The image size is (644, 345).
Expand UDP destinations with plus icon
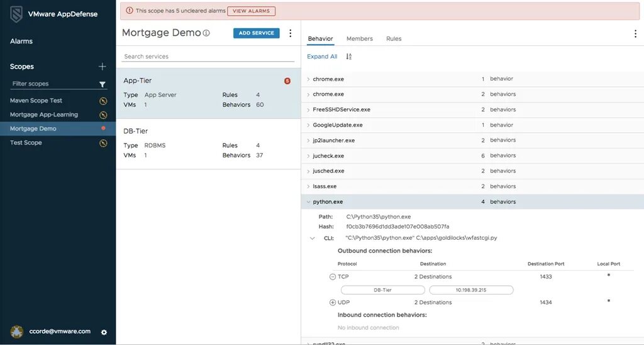[x=333, y=303]
